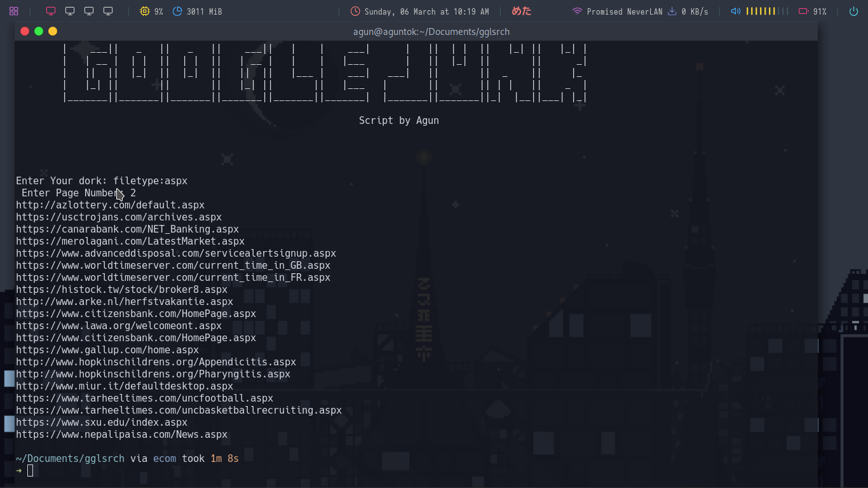Switch to the second workspace monitor icon

click(x=70, y=11)
